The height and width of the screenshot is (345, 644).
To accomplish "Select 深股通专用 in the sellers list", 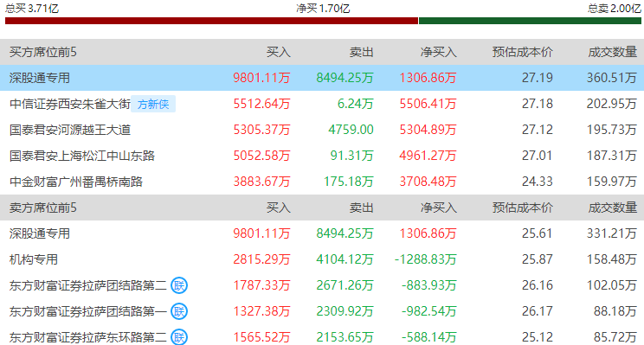I will tap(40, 233).
